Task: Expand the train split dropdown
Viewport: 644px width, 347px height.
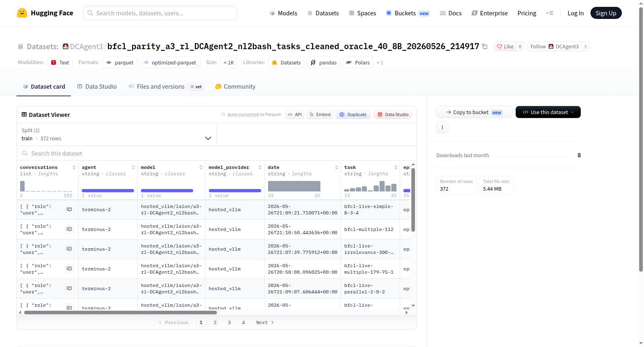Action: (116, 134)
